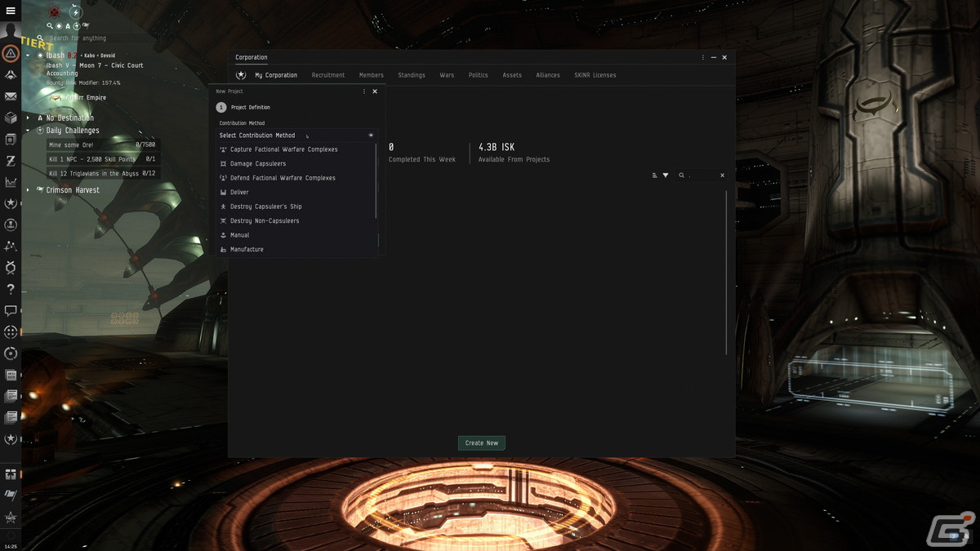Choose Capture Factional Warfare Complexes
Image resolution: width=980 pixels, height=551 pixels.
(296, 149)
